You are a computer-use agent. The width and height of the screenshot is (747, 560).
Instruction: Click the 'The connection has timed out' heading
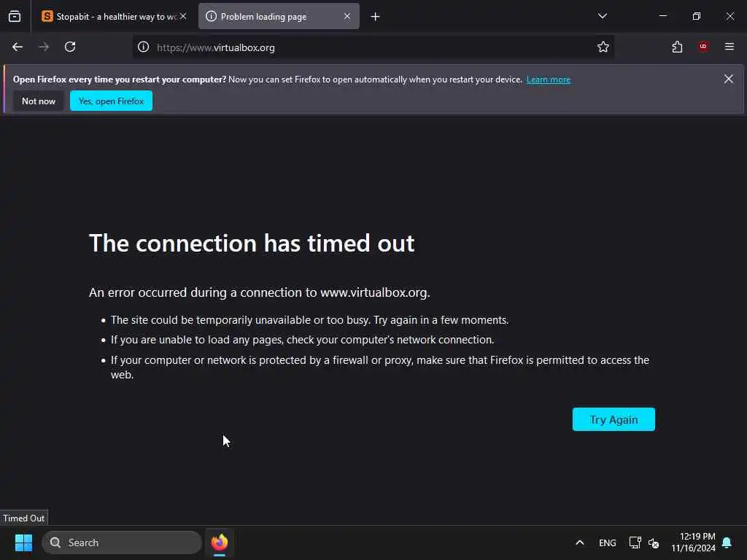[252, 244]
